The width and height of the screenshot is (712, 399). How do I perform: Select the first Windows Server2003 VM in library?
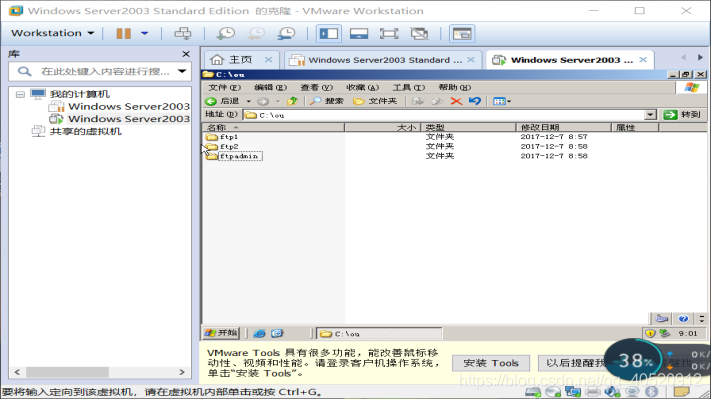click(x=129, y=106)
